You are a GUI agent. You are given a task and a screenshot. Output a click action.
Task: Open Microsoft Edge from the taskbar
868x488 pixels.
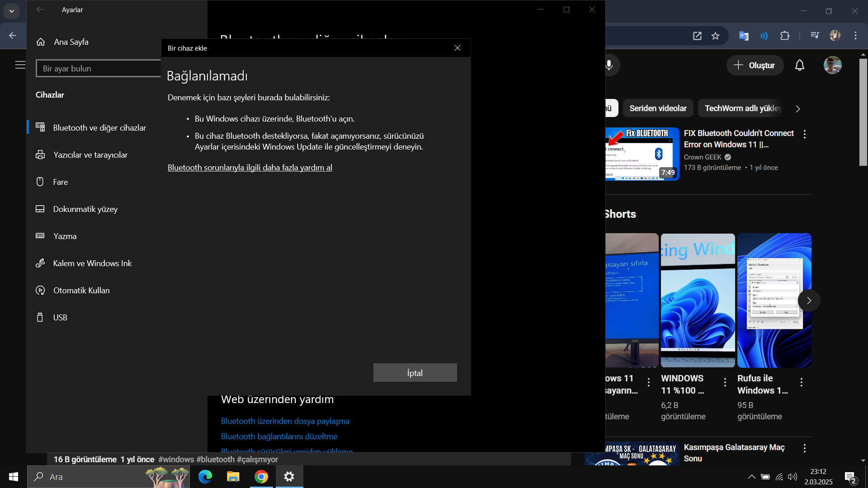pyautogui.click(x=205, y=477)
